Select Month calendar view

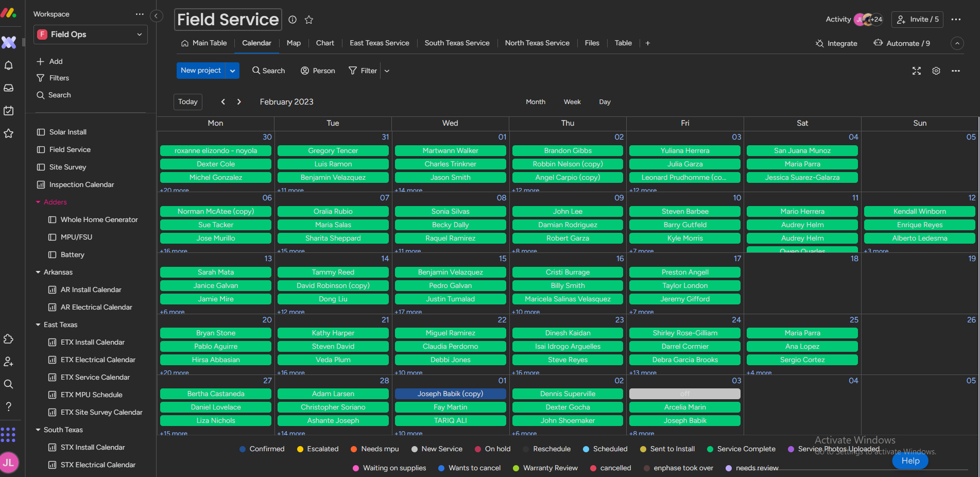pyautogui.click(x=536, y=102)
